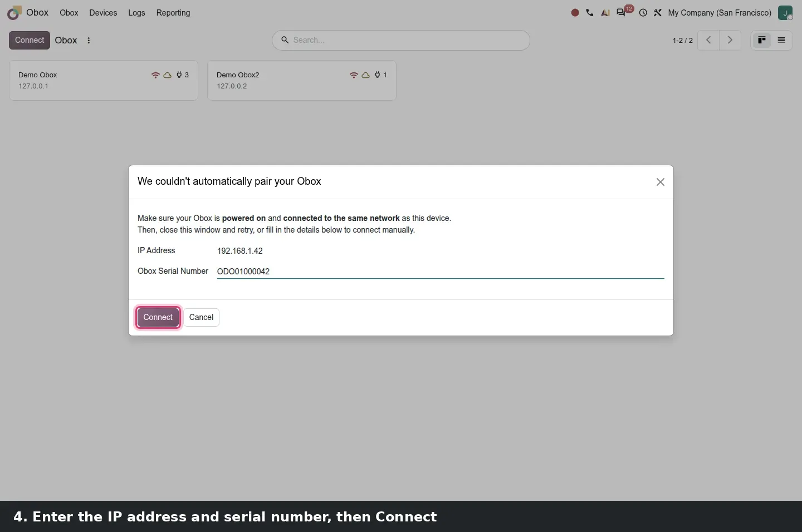The height and width of the screenshot is (532, 802).
Task: Open the phone/VoIP icon
Action: pyautogui.click(x=590, y=13)
